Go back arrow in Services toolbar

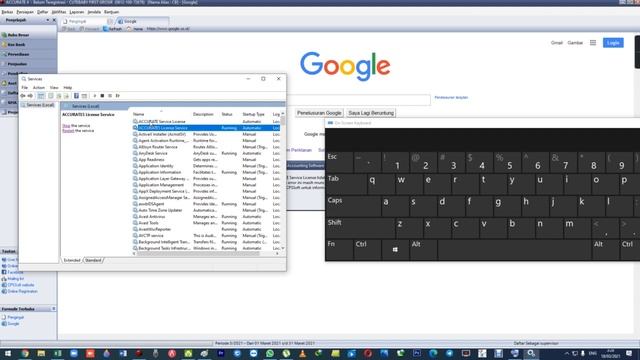click(23, 96)
